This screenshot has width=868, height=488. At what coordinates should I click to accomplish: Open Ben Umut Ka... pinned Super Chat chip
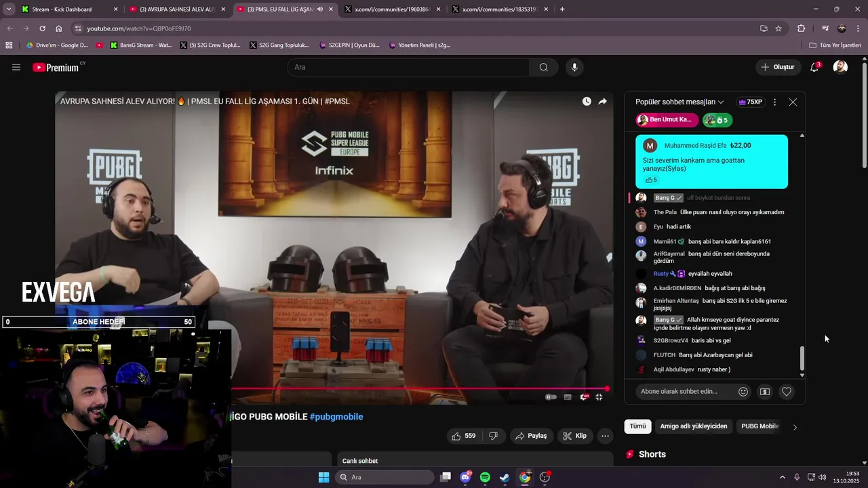click(x=667, y=120)
